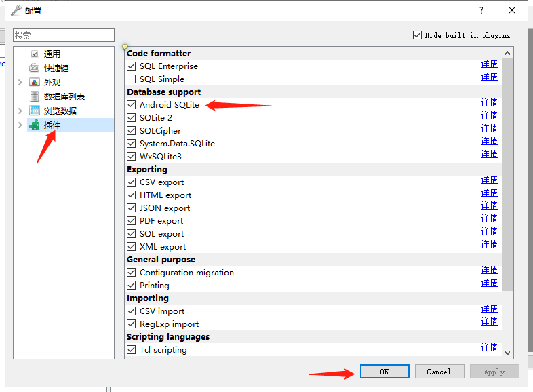Screen dimensions: 533x392
Task: Enable the SQL Simple formatter plugin
Action: tap(131, 79)
